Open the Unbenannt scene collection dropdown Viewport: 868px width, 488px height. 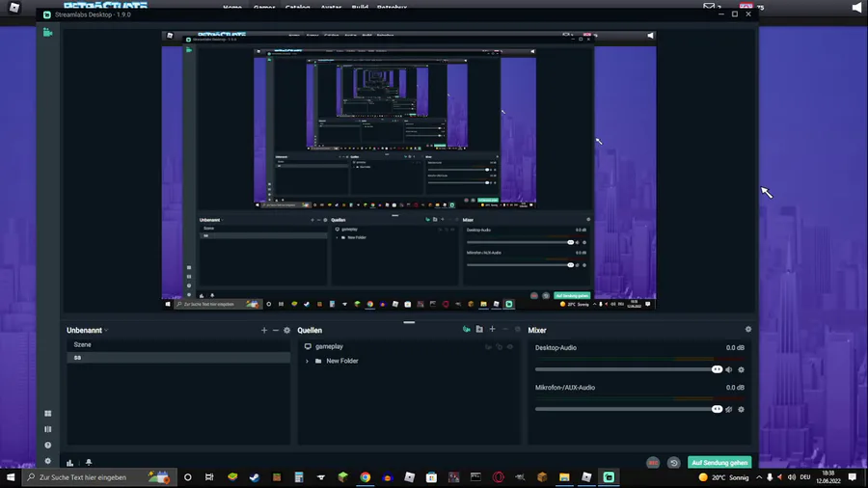88,330
